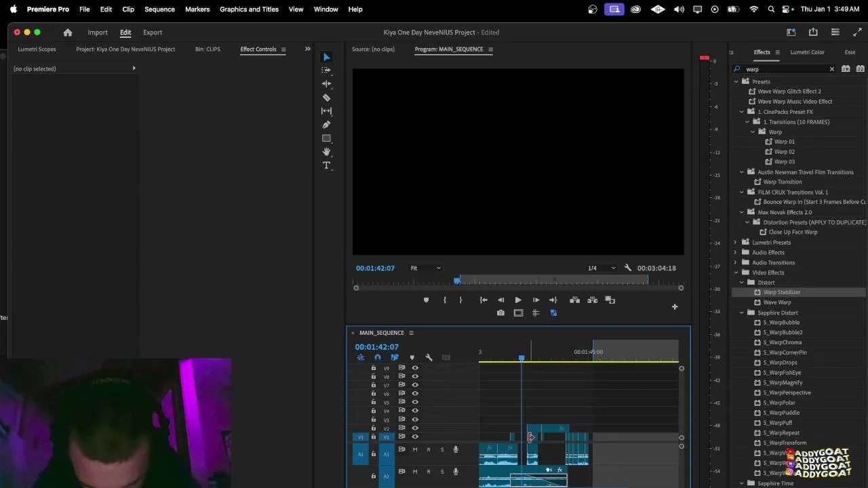The image size is (868, 488).
Task: Open the 1/4 playback resolution dropdown
Action: point(601,268)
